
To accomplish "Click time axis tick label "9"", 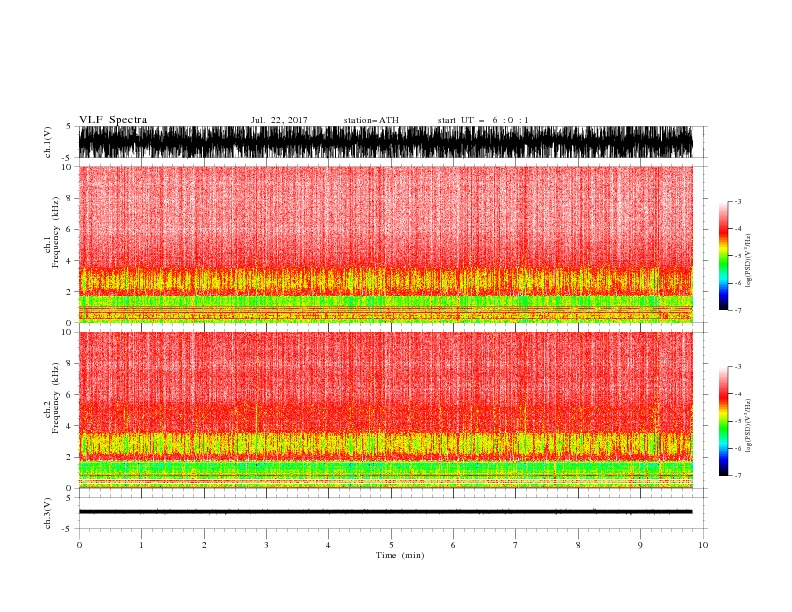I will point(640,545).
